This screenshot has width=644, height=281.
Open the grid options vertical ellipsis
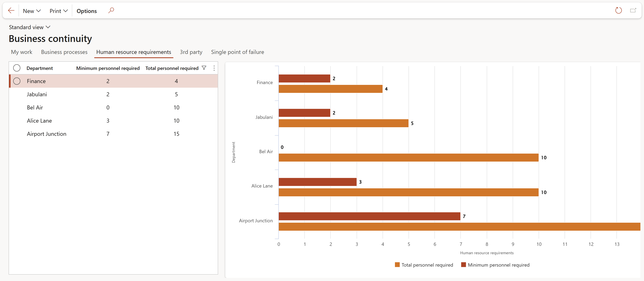(x=214, y=68)
